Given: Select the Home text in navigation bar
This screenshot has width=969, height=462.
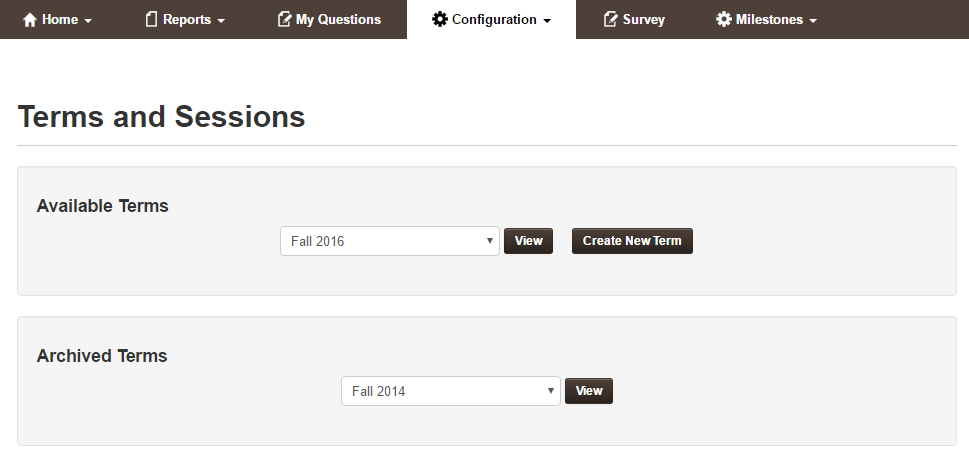Looking at the screenshot, I should click(x=60, y=19).
